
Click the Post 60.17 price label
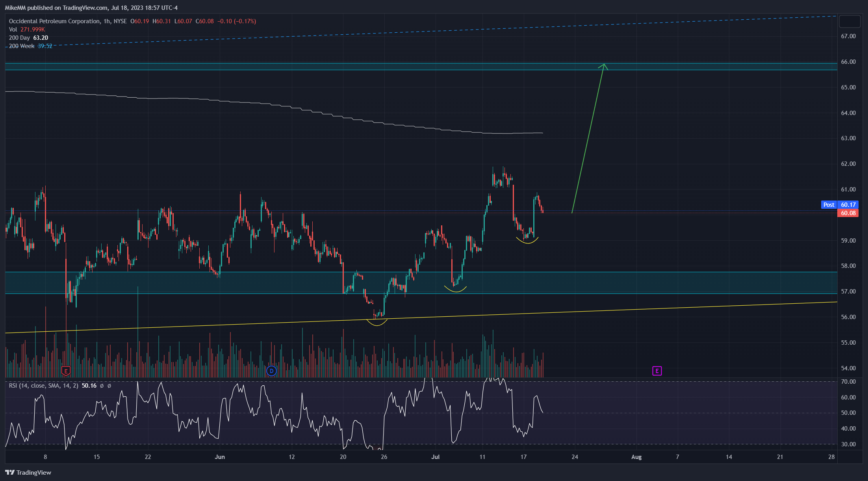pos(840,204)
